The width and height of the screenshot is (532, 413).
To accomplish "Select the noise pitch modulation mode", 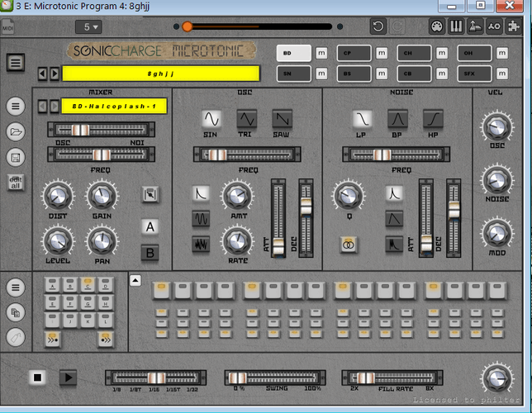I will [x=201, y=244].
